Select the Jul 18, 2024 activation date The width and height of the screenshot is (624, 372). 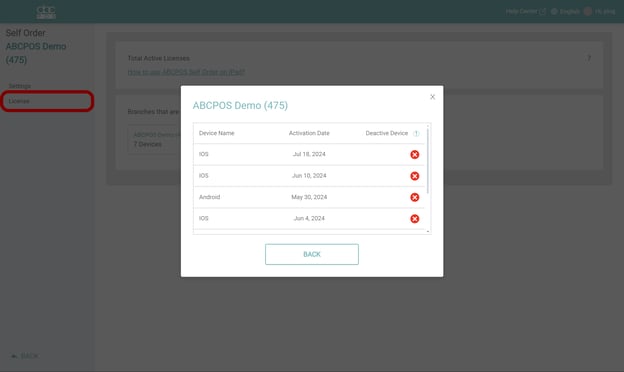309,154
